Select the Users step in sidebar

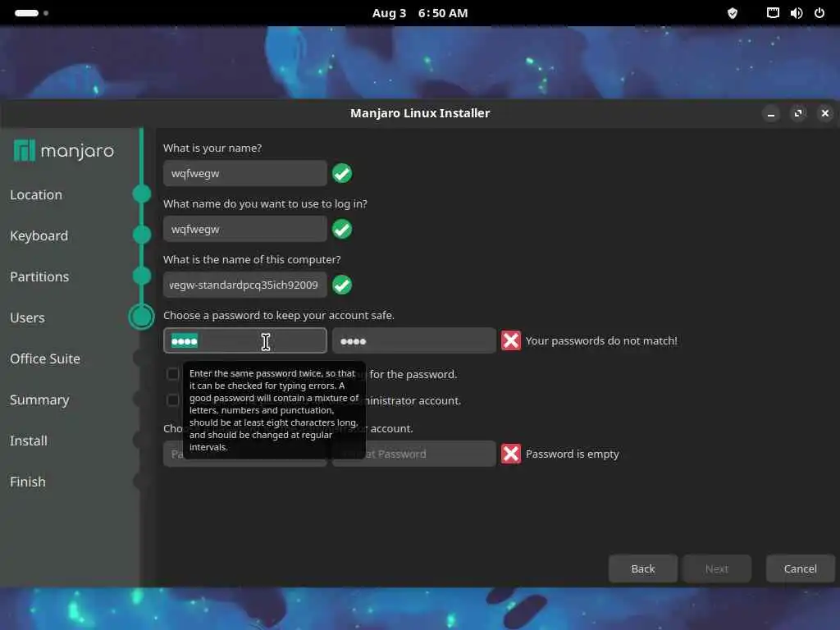click(27, 317)
